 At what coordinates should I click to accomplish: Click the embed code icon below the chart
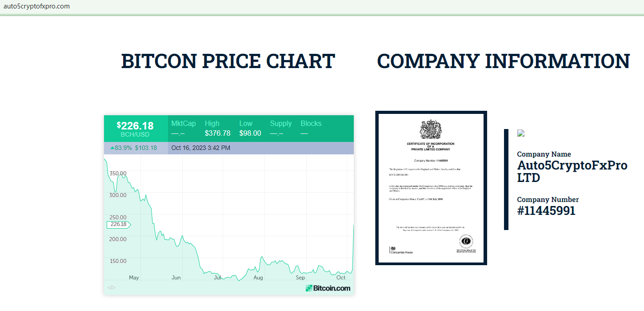(x=112, y=288)
